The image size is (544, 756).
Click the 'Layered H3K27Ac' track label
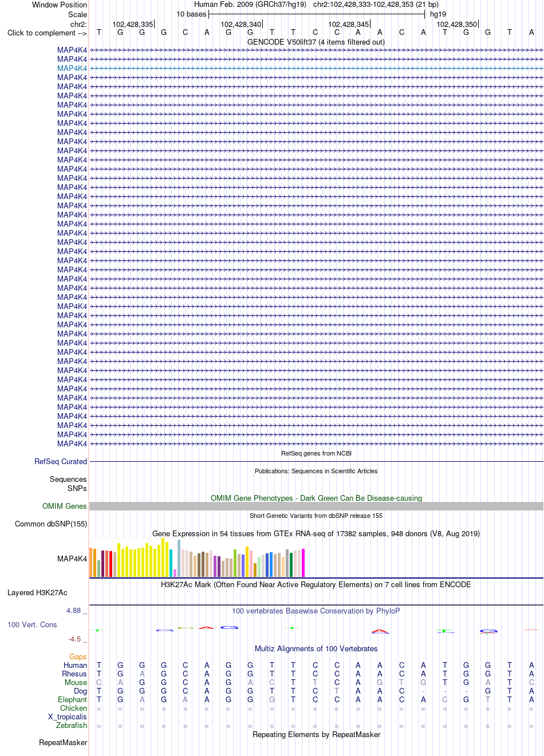click(x=37, y=592)
